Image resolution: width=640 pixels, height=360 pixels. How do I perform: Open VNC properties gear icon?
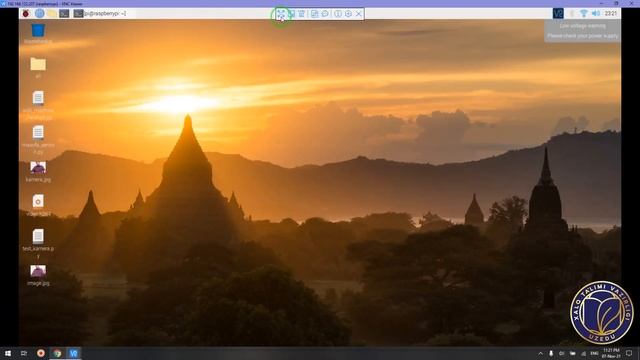pos(348,14)
